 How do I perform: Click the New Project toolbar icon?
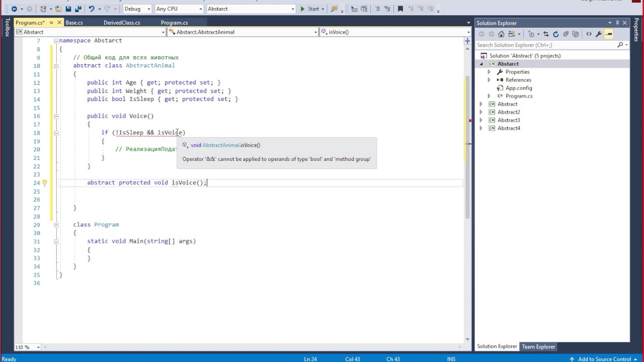coord(44,9)
